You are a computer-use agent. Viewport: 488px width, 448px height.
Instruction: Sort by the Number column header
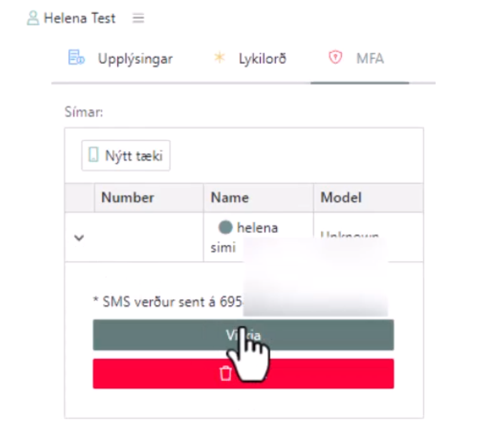(x=127, y=198)
